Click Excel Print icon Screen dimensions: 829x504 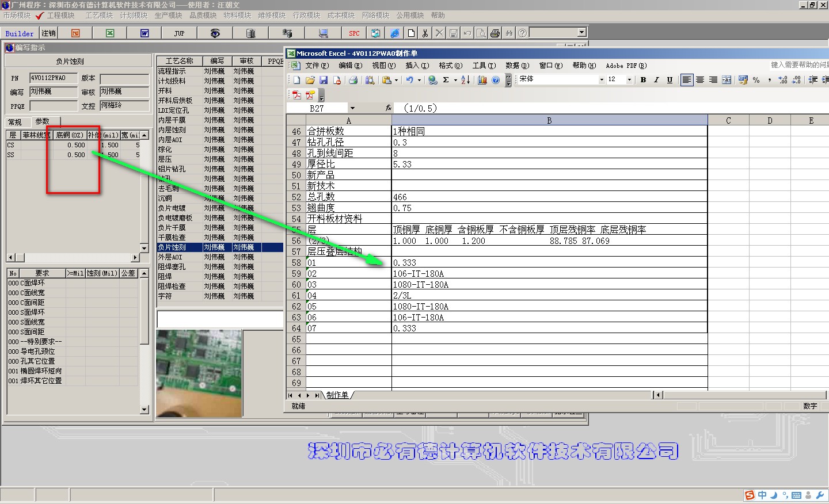pos(353,80)
